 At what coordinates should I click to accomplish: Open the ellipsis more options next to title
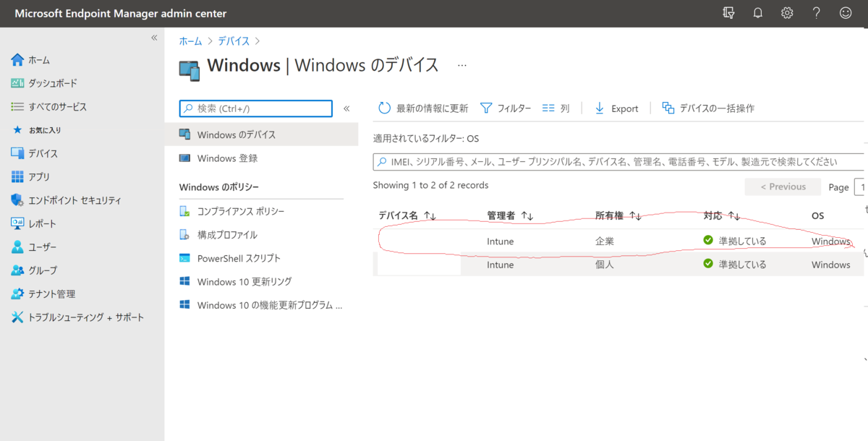click(x=462, y=65)
